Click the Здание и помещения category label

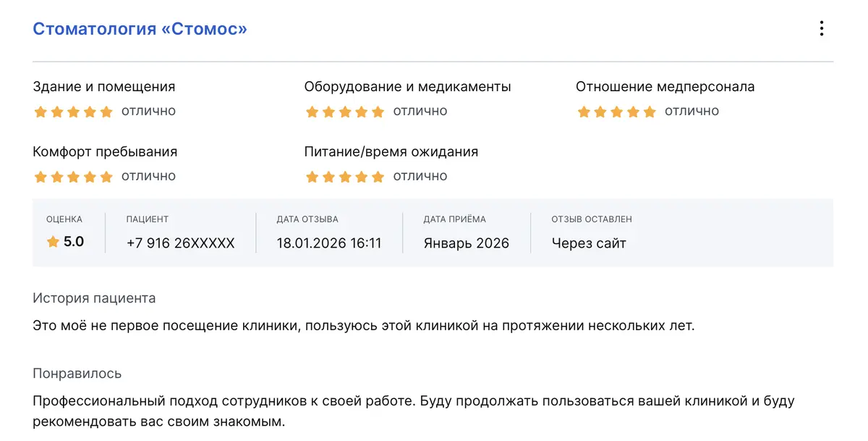point(104,87)
